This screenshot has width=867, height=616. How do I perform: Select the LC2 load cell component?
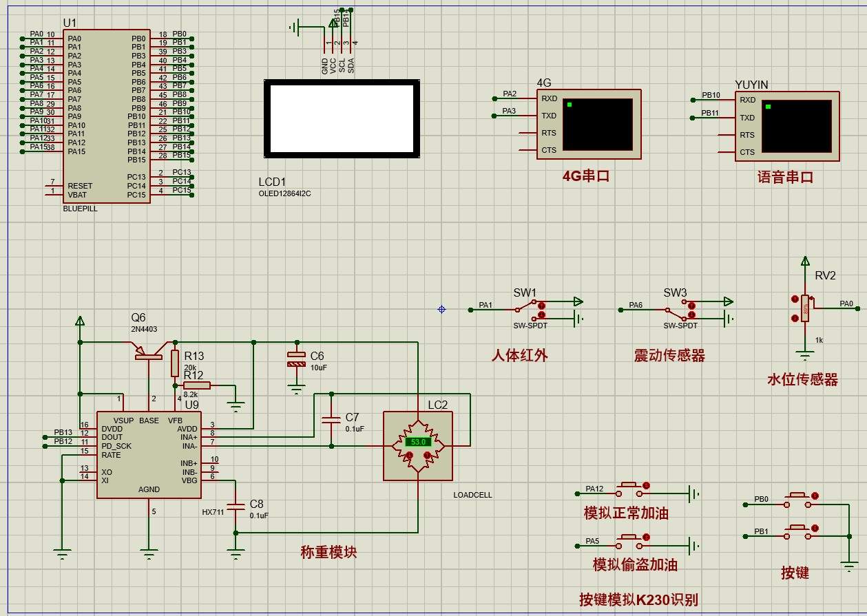click(x=418, y=446)
